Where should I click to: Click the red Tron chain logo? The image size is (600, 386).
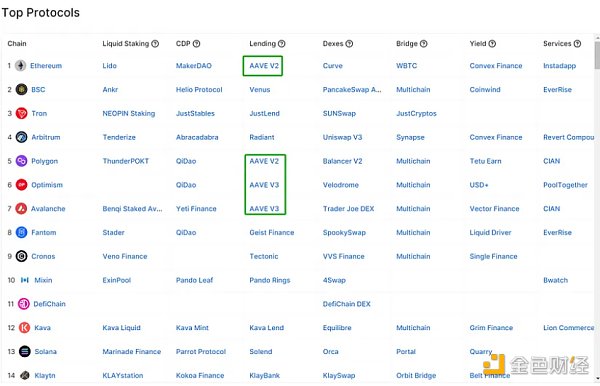[x=21, y=113]
